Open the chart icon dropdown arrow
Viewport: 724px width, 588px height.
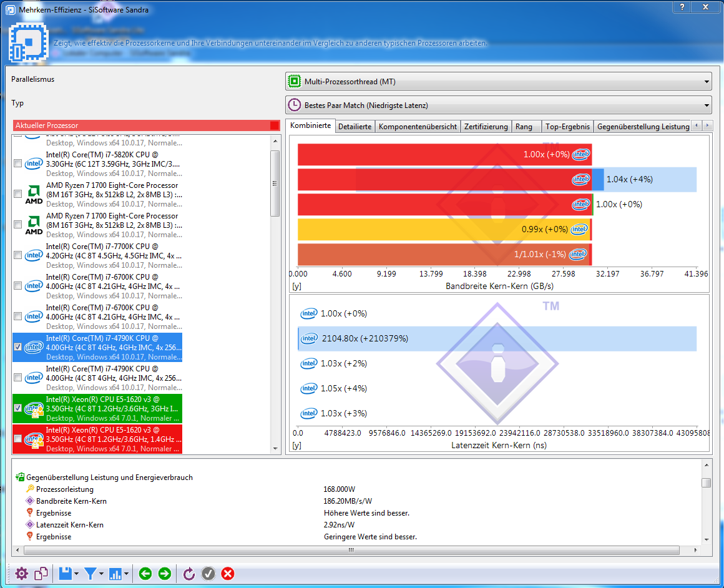point(125,574)
